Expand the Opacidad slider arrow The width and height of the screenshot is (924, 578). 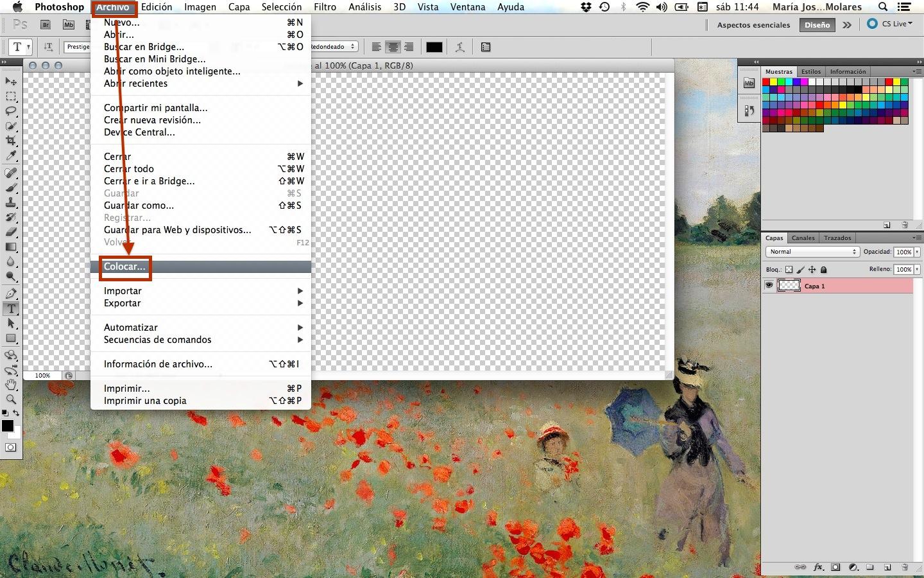pyautogui.click(x=917, y=252)
